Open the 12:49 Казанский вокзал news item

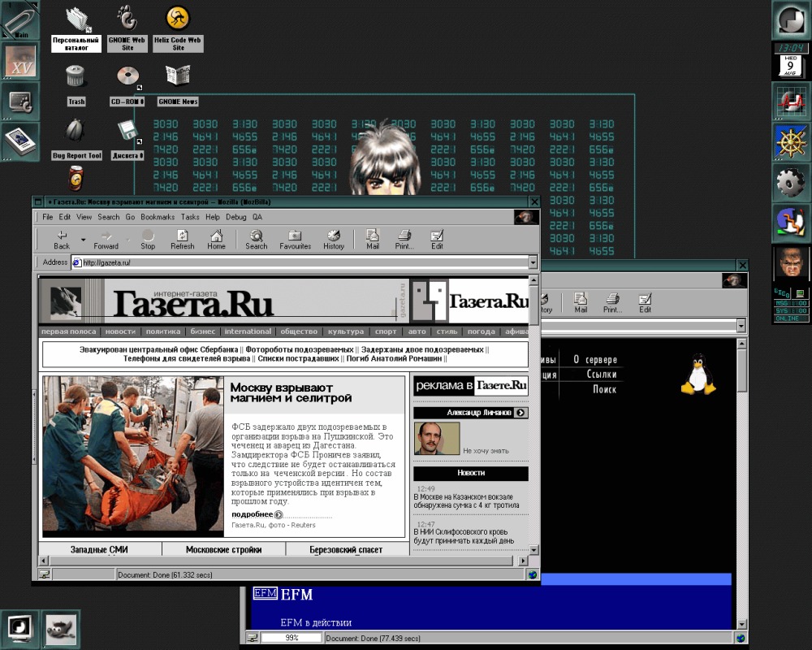[x=466, y=500]
